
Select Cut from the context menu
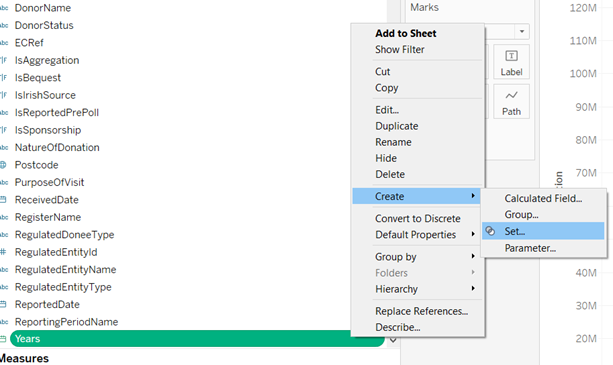[382, 72]
